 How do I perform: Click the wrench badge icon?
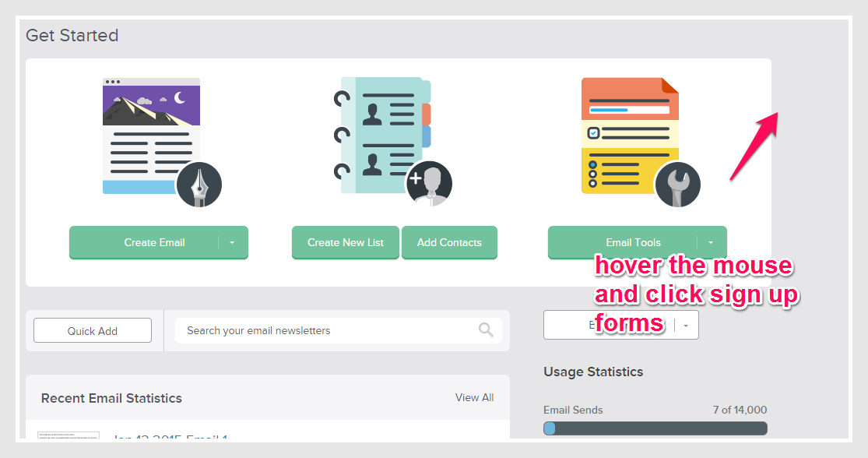pyautogui.click(x=677, y=185)
